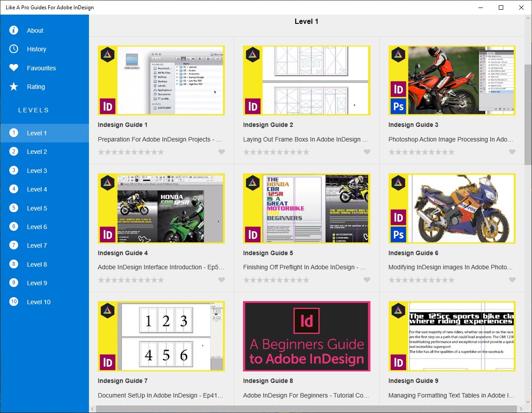Set star rating for Indesign Guide 2
The image size is (532, 413).
pyautogui.click(x=276, y=152)
